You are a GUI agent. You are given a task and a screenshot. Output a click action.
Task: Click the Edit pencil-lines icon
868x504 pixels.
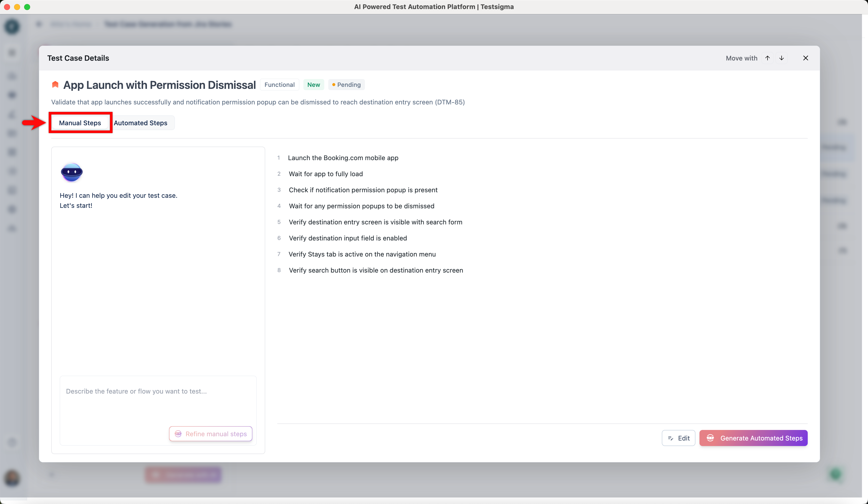[x=670, y=438]
